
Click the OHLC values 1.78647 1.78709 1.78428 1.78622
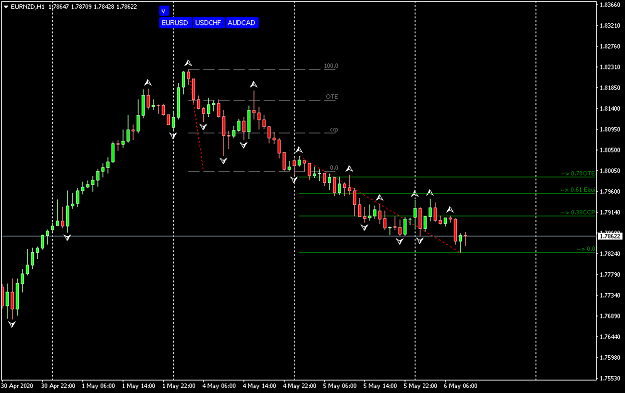[x=94, y=7]
